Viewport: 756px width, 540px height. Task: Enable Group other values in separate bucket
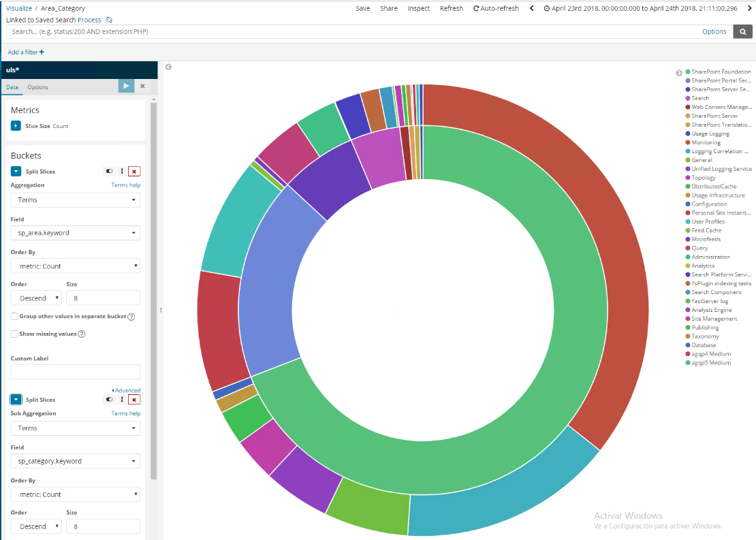point(14,317)
